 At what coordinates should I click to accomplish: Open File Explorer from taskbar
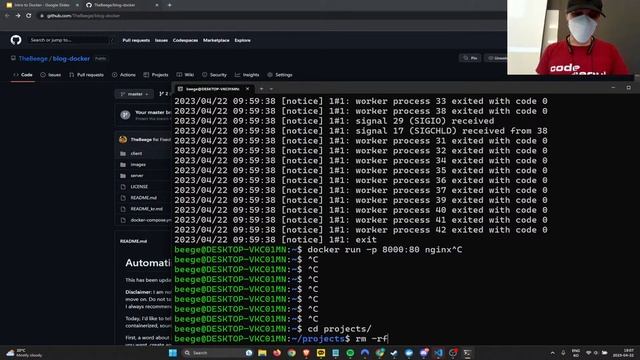pos(262,353)
